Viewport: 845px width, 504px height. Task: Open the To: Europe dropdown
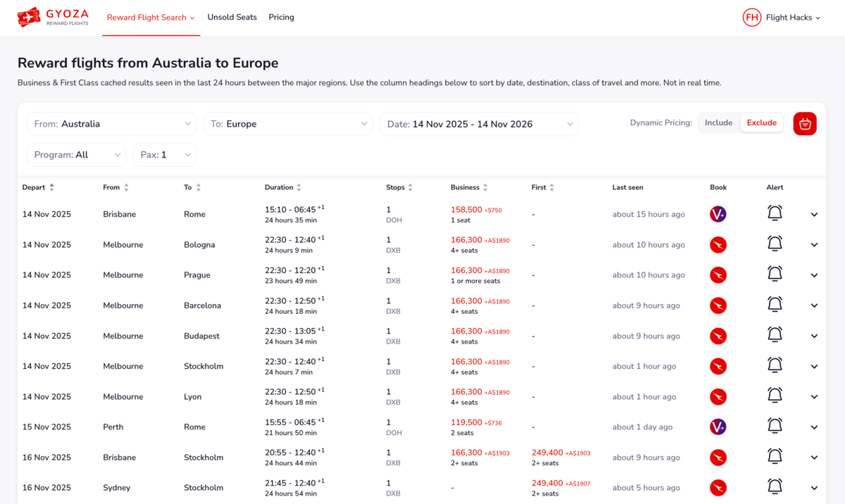288,124
